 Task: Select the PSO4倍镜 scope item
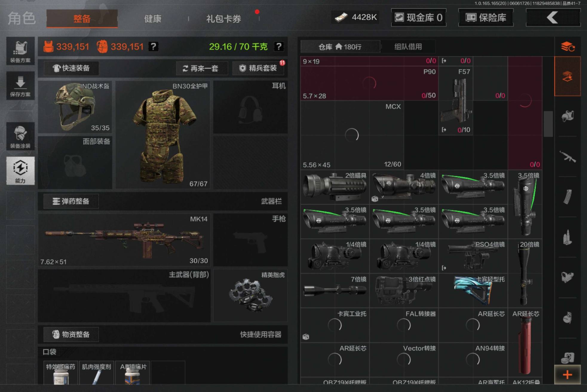pos(473,256)
